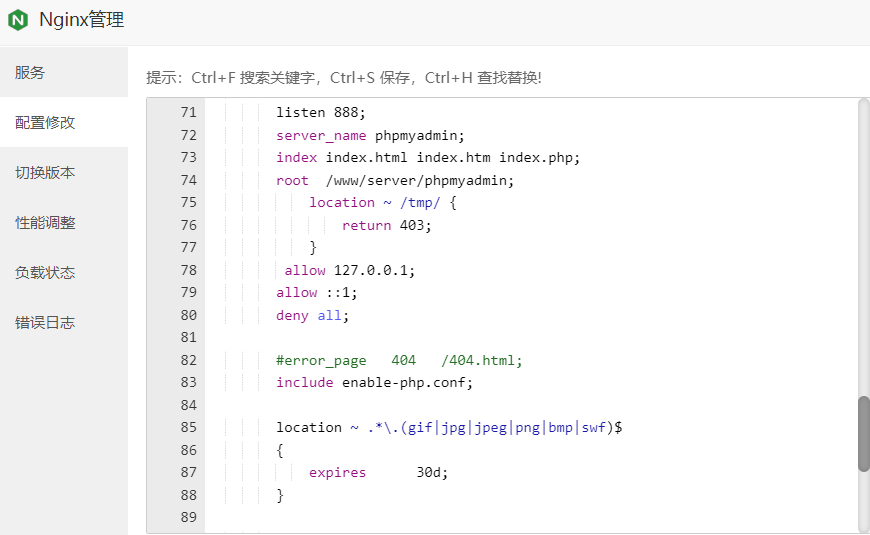
Task: Click 'server_name phpmyadmin;' in the editor
Action: point(370,135)
